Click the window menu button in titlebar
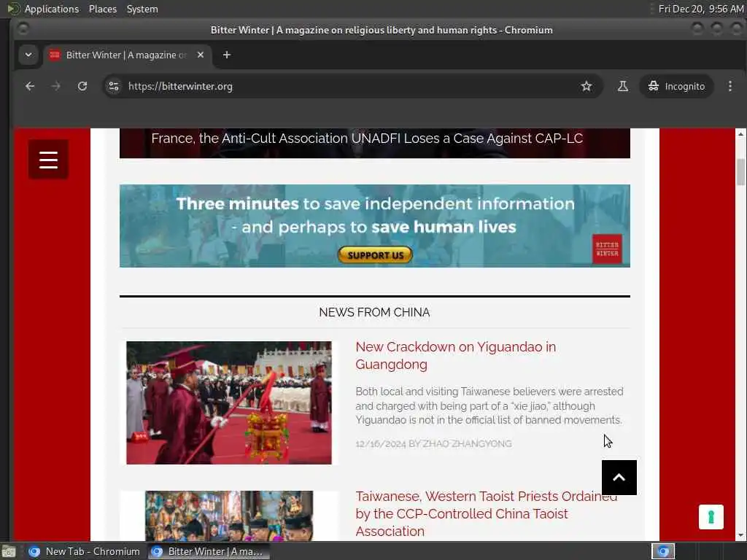 click(23, 29)
